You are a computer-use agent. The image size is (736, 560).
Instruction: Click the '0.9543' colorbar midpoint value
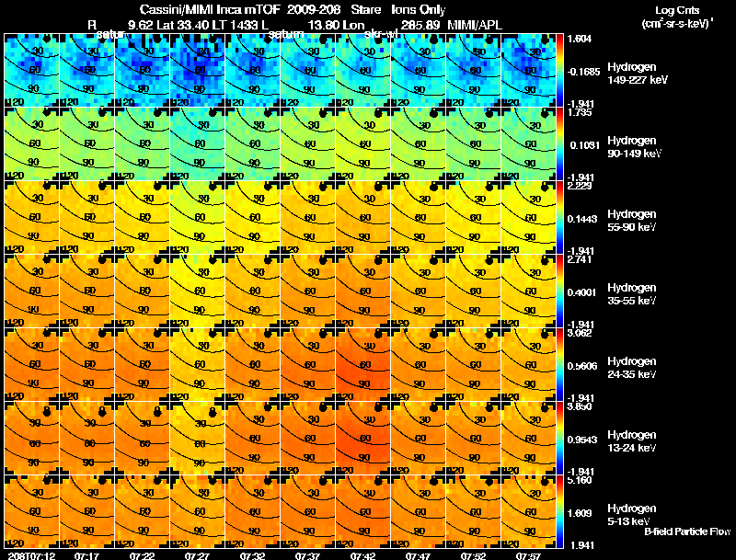click(582, 440)
